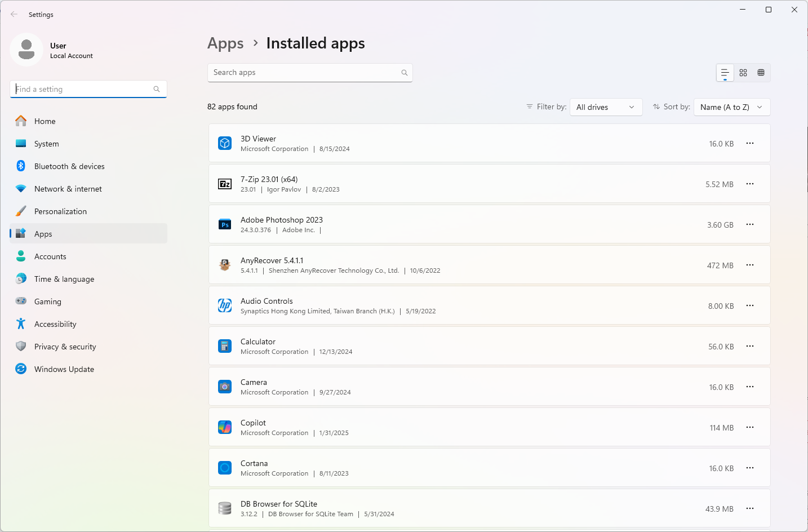
Task: Click the HP Audio Controls icon
Action: point(225,305)
